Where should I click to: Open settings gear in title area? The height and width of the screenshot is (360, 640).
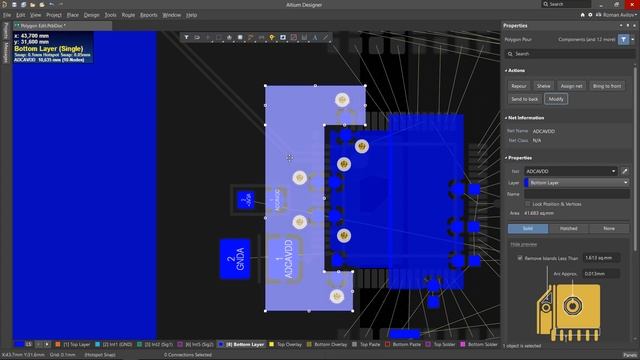[590, 15]
